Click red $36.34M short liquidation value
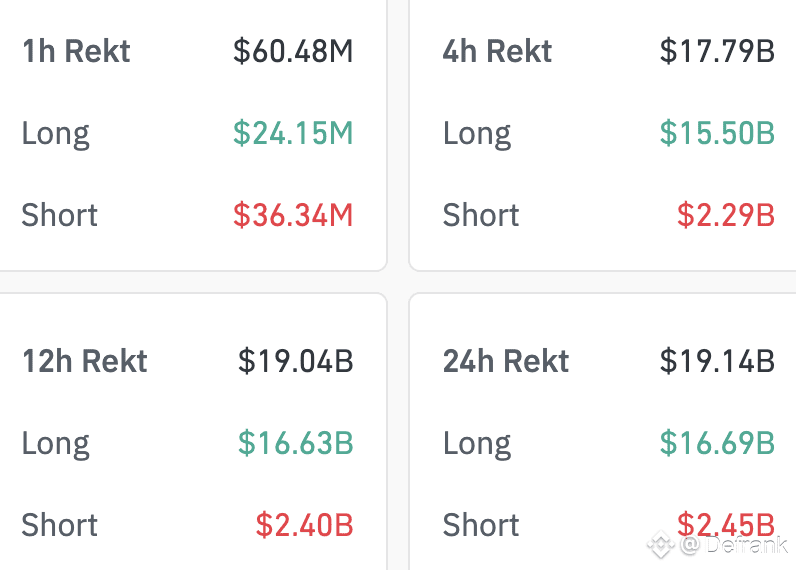The image size is (796, 570). [x=293, y=215]
